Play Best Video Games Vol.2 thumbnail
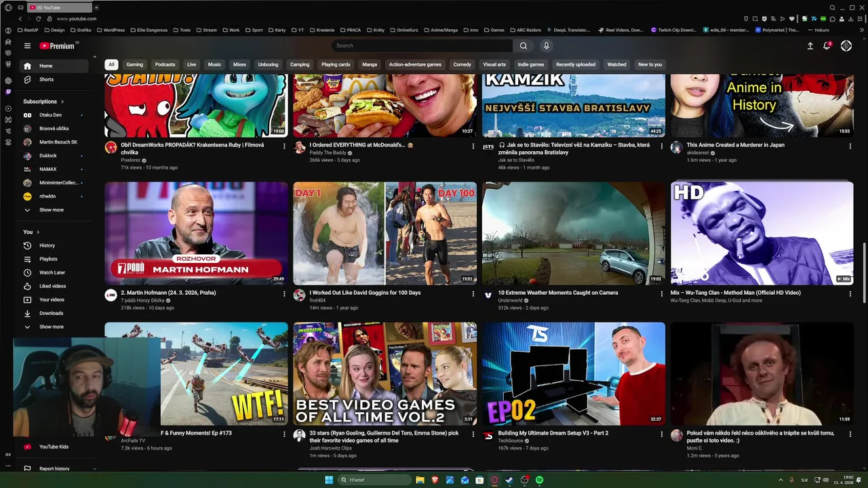 384,373
